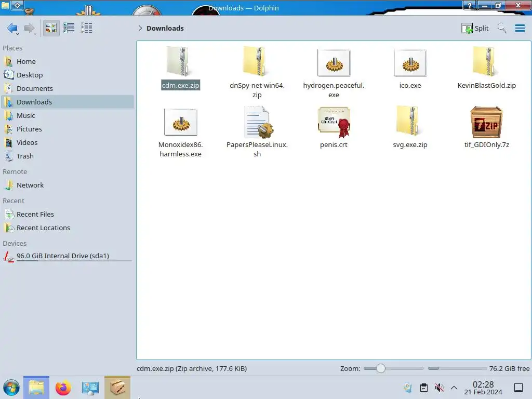Click the clipboard tray icon
Image resolution: width=532 pixels, height=399 pixels.
coord(424,388)
